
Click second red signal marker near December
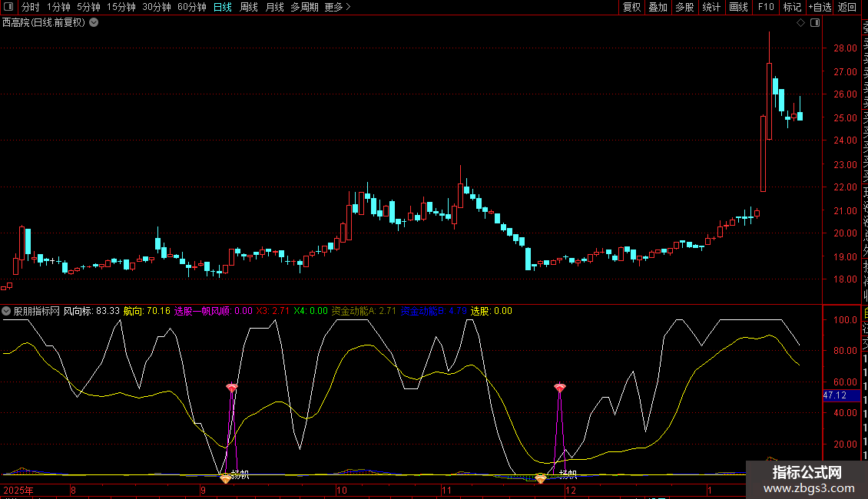coord(559,388)
